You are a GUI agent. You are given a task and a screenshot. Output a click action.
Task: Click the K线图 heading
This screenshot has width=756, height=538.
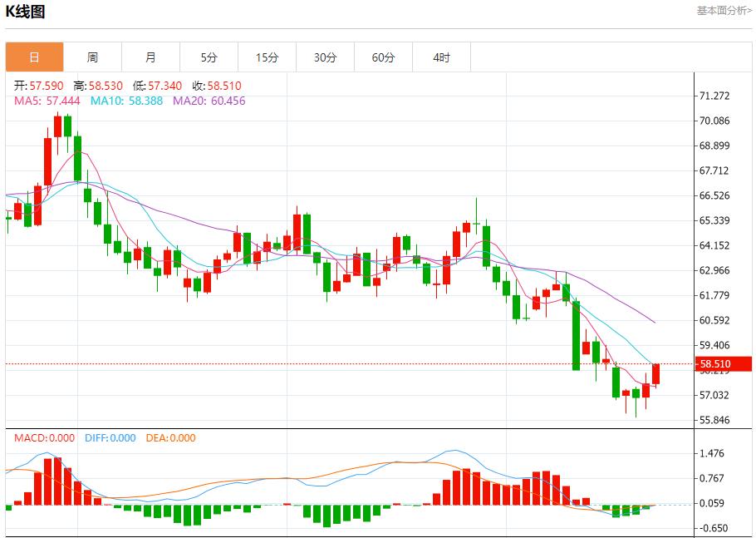pos(26,12)
